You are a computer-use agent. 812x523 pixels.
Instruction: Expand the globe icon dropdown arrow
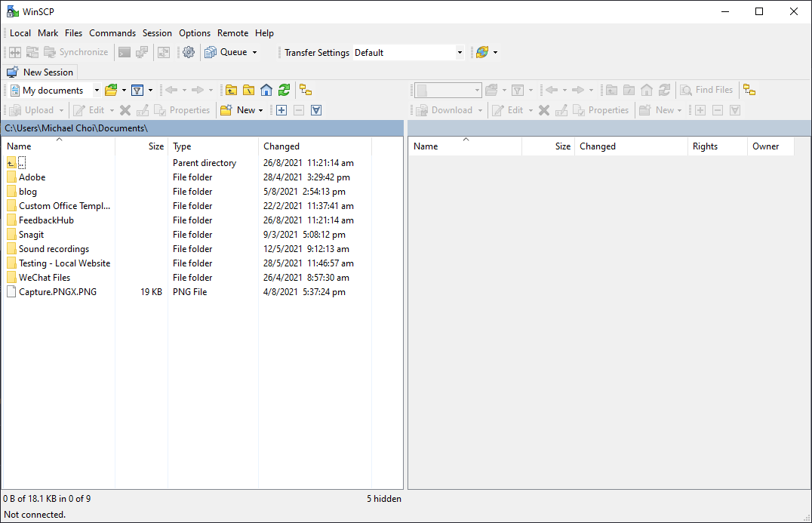coord(495,52)
